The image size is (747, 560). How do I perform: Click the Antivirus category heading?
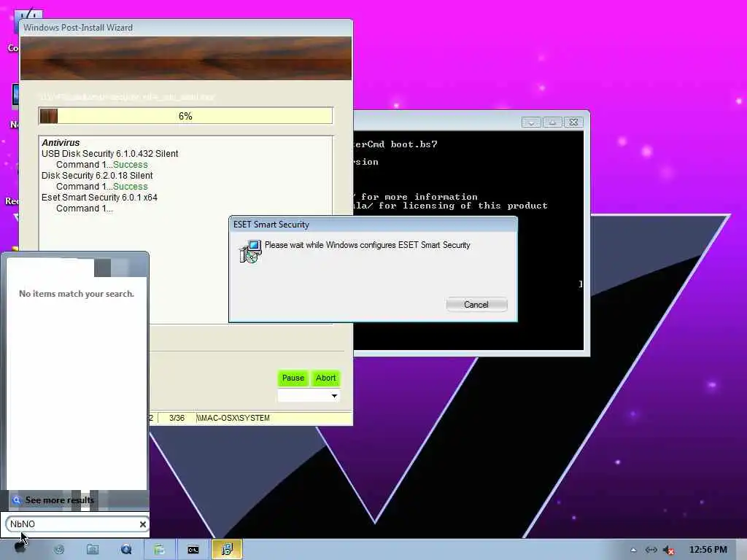click(x=61, y=143)
